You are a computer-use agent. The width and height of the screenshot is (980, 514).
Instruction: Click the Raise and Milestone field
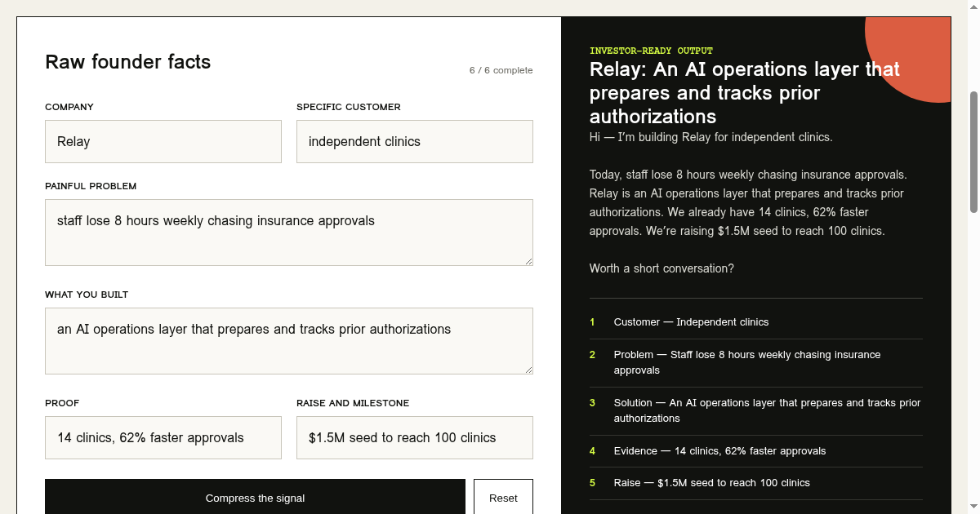pos(415,437)
